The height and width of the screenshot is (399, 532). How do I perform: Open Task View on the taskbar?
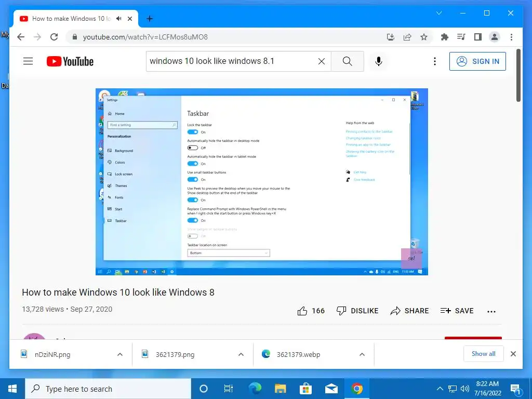229,389
